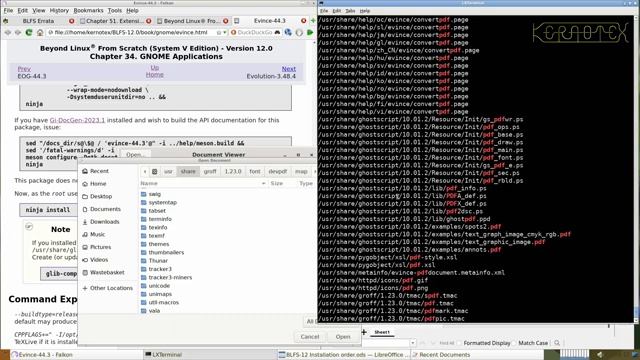
Task: Click the Wastebasket icon in file dialog sidebar
Action: tap(85, 272)
